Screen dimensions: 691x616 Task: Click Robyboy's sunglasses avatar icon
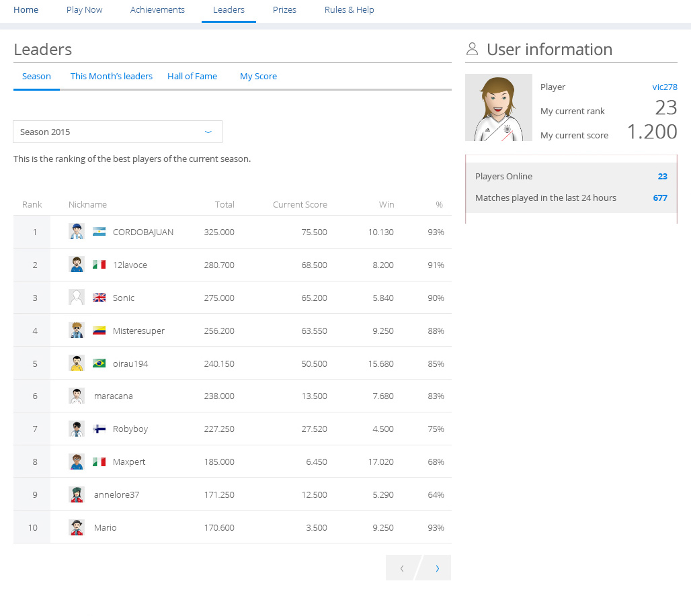coord(77,429)
